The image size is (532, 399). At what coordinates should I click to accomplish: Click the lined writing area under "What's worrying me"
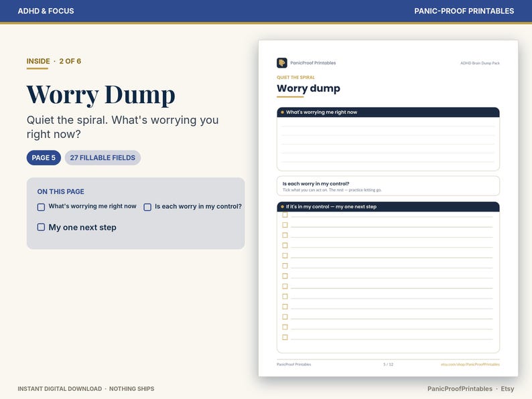click(388, 144)
